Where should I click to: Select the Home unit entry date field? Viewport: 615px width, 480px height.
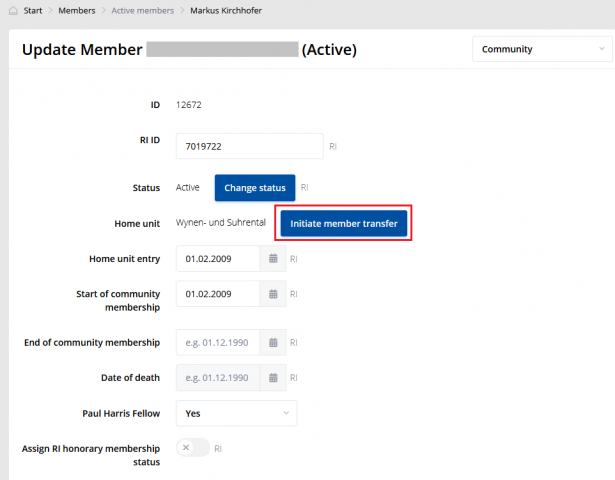point(218,259)
